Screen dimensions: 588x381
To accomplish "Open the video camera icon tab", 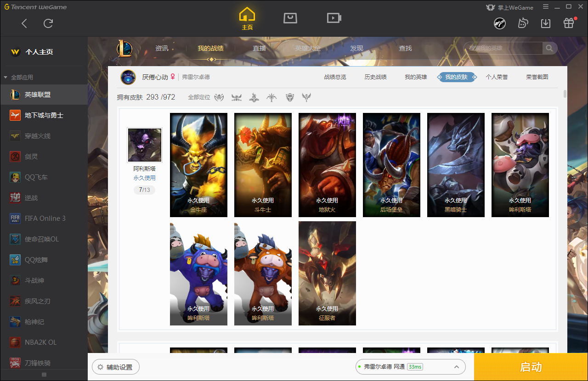I will (334, 18).
